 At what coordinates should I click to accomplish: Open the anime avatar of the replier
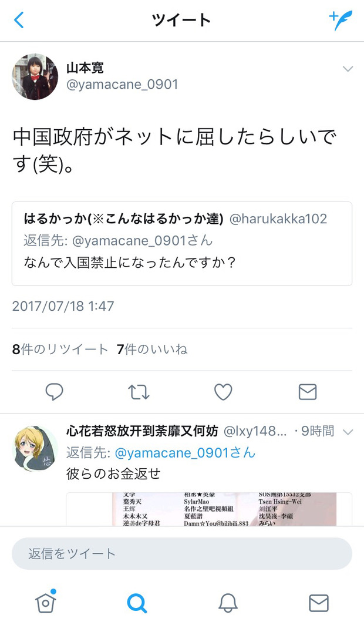(x=35, y=448)
